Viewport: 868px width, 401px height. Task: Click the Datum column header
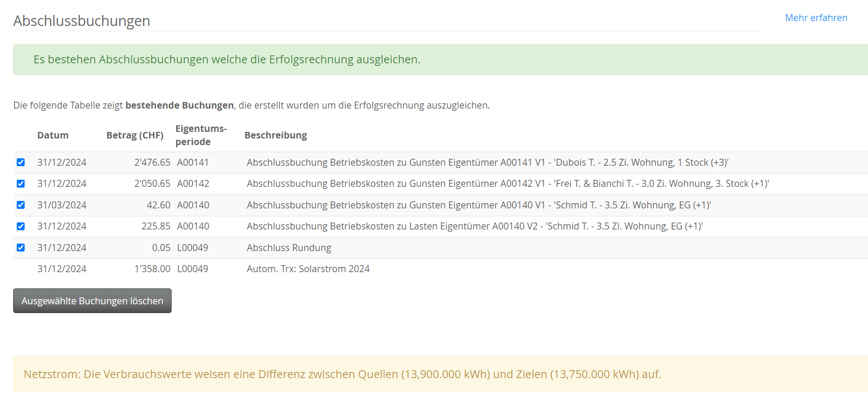(x=53, y=135)
